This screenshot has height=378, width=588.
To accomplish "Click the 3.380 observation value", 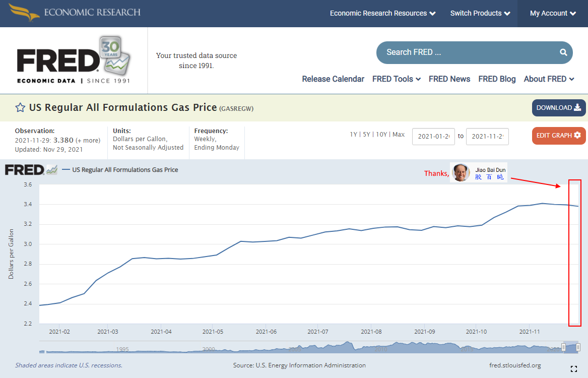I will pyautogui.click(x=63, y=140).
